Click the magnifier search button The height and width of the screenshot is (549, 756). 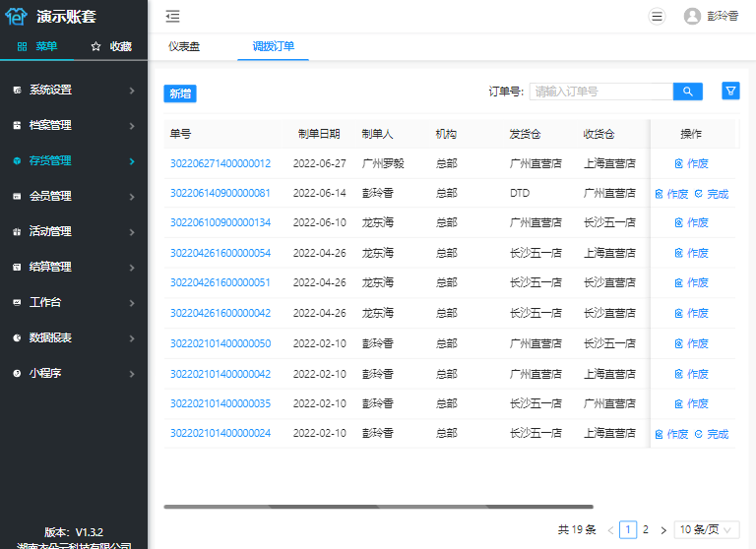click(x=687, y=91)
